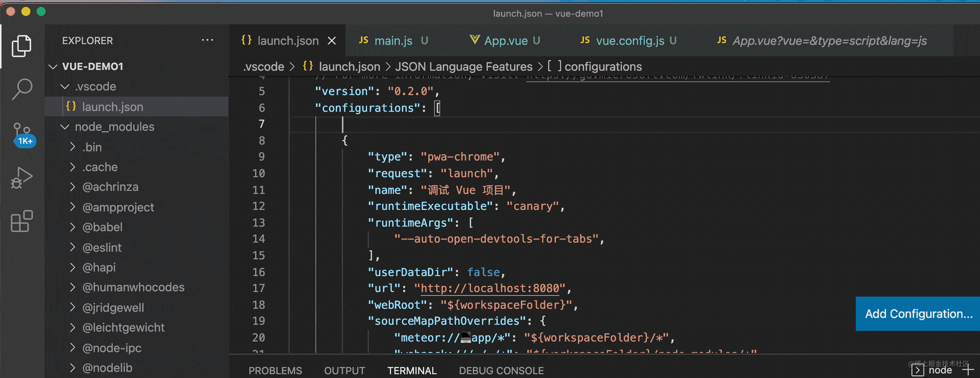The image size is (980, 378).
Task: Open the Explorer view in activity bar
Action: (x=22, y=46)
